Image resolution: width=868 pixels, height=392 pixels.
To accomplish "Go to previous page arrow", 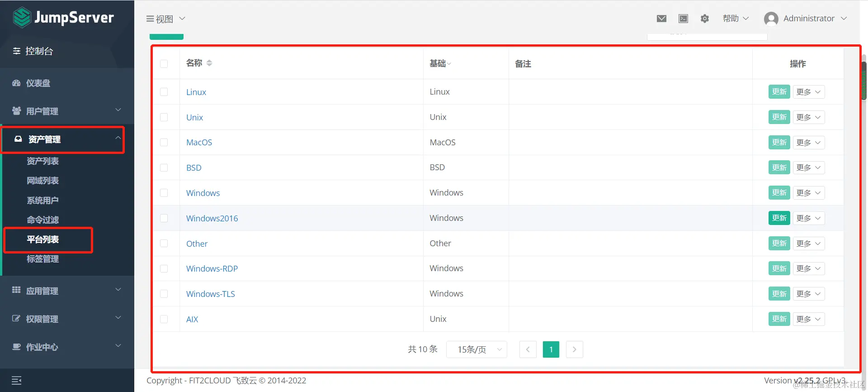I will coord(528,349).
